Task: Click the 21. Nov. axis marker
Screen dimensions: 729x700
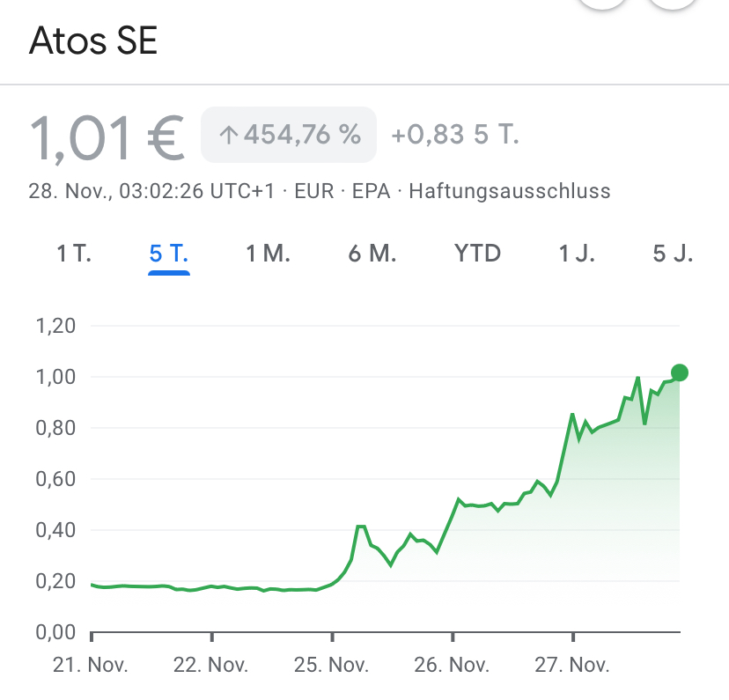Action: [x=90, y=665]
